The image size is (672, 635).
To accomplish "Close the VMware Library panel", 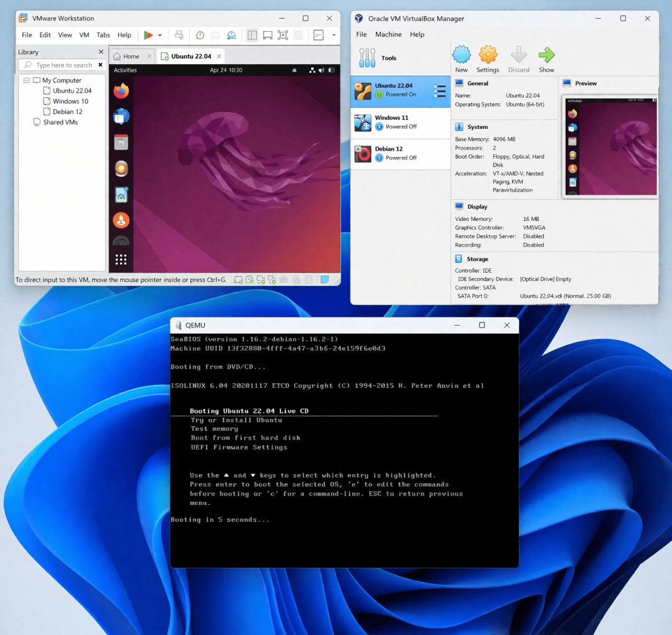I will [x=101, y=52].
